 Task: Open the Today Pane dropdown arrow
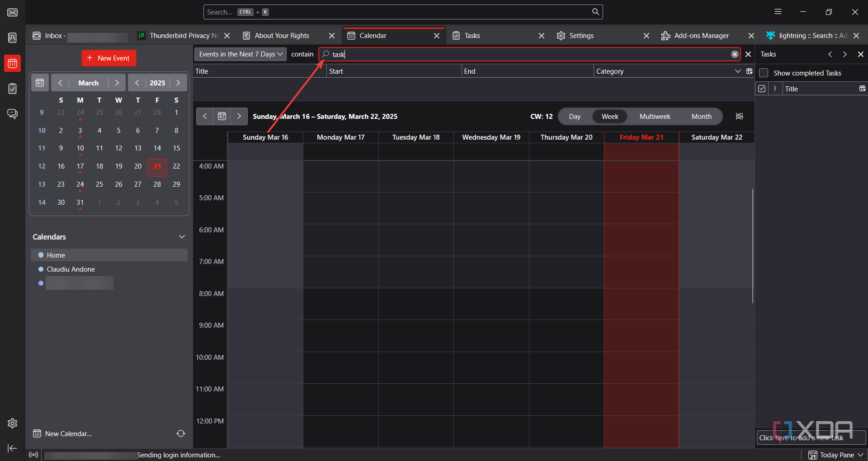click(x=861, y=455)
